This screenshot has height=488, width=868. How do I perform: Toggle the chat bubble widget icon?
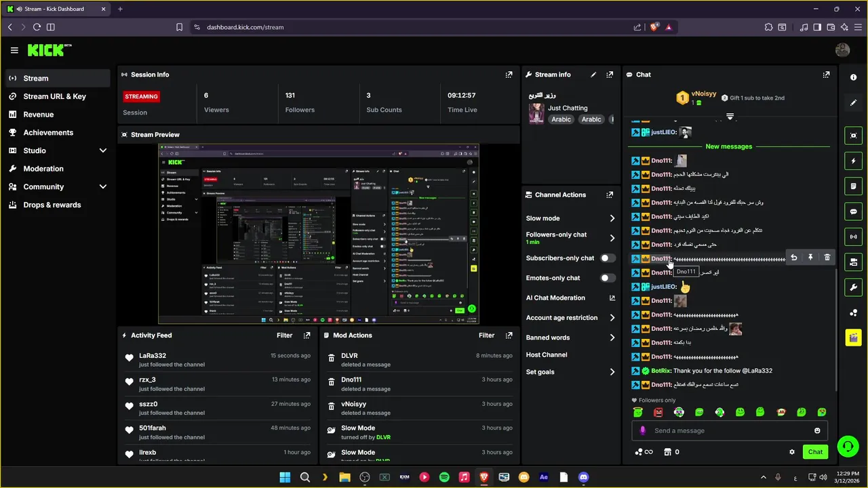tap(854, 211)
